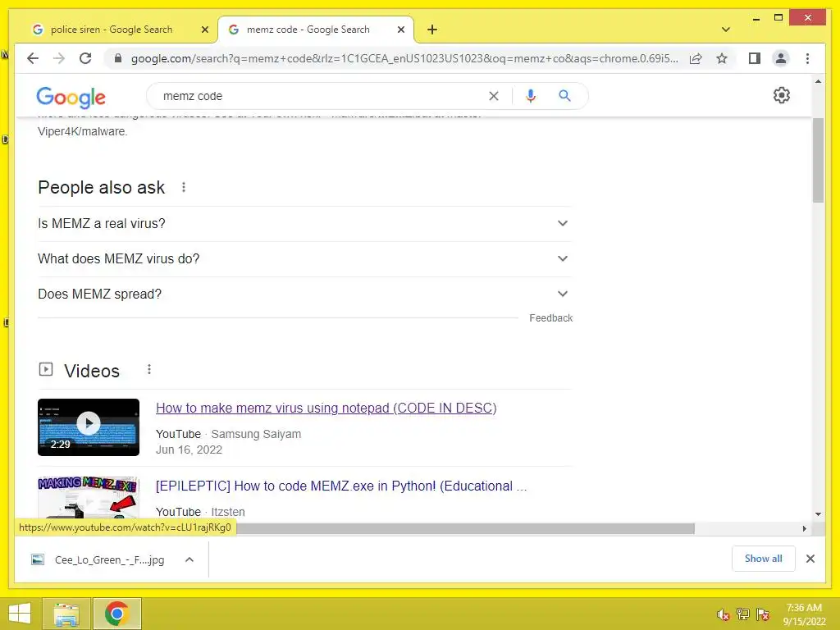840x630 pixels.
Task: Open the EPILEPTIC MEMZ.exe Python video link
Action: (x=341, y=486)
